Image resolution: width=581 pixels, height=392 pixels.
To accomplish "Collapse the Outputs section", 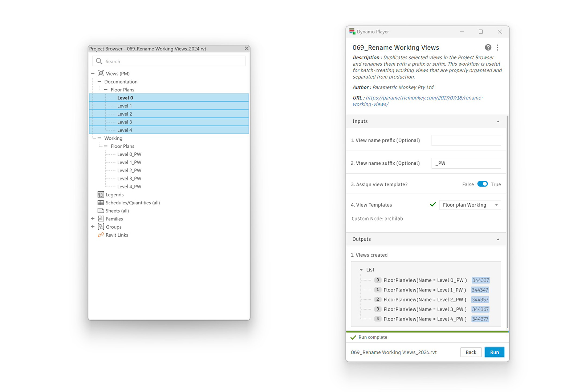I will click(498, 239).
